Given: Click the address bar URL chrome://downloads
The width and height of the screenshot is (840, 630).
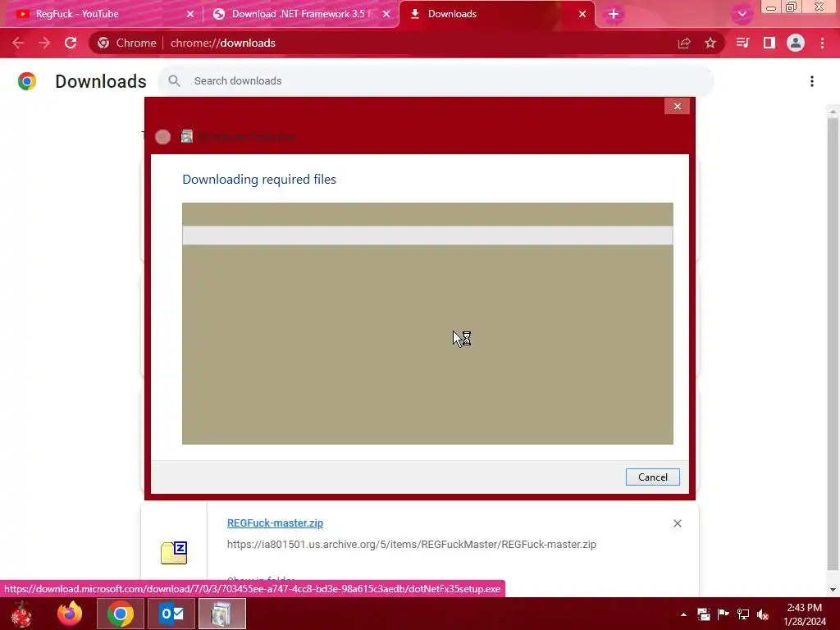Looking at the screenshot, I should point(223,43).
